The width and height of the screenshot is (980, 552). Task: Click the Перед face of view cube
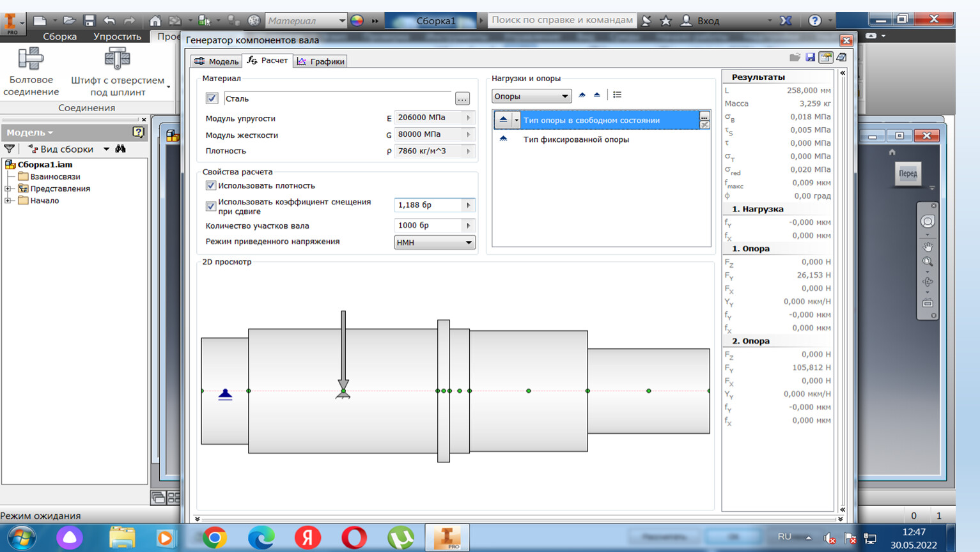pyautogui.click(x=907, y=173)
